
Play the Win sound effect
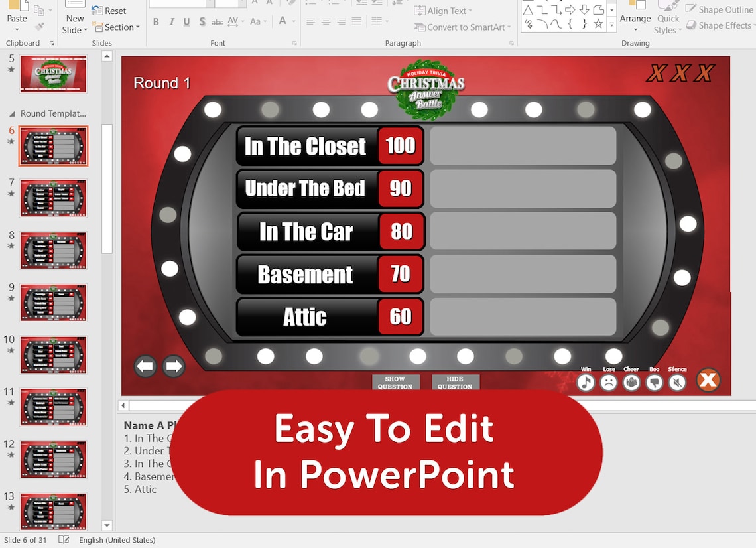586,383
